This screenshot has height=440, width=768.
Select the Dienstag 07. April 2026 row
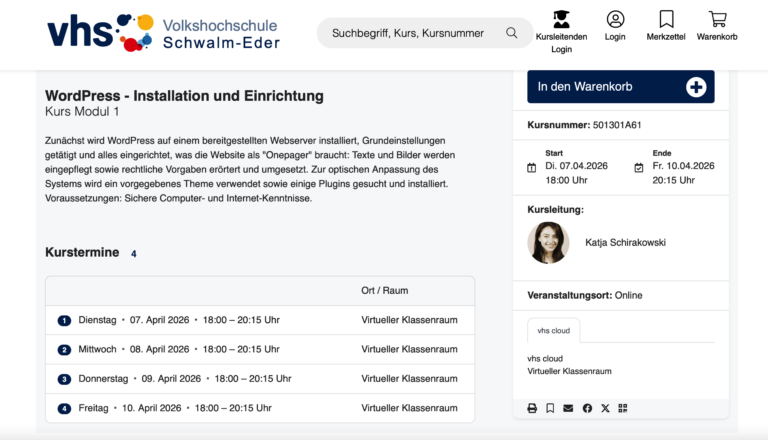[260, 321]
